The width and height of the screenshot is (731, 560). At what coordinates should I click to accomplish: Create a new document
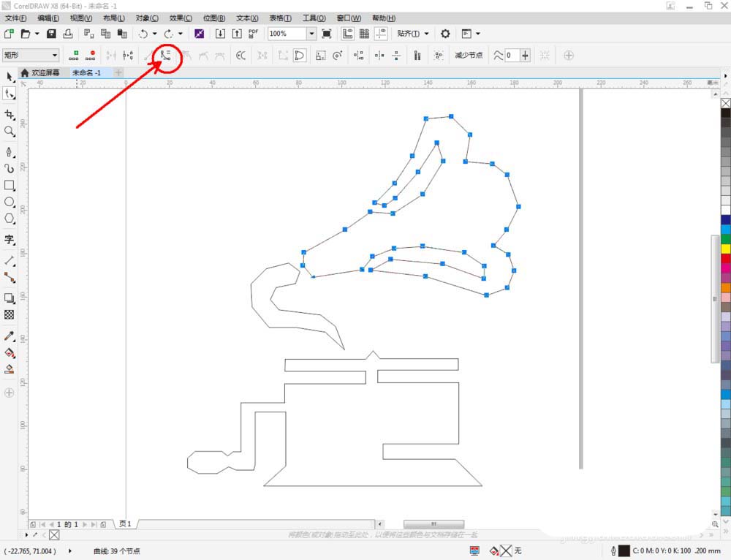9,34
